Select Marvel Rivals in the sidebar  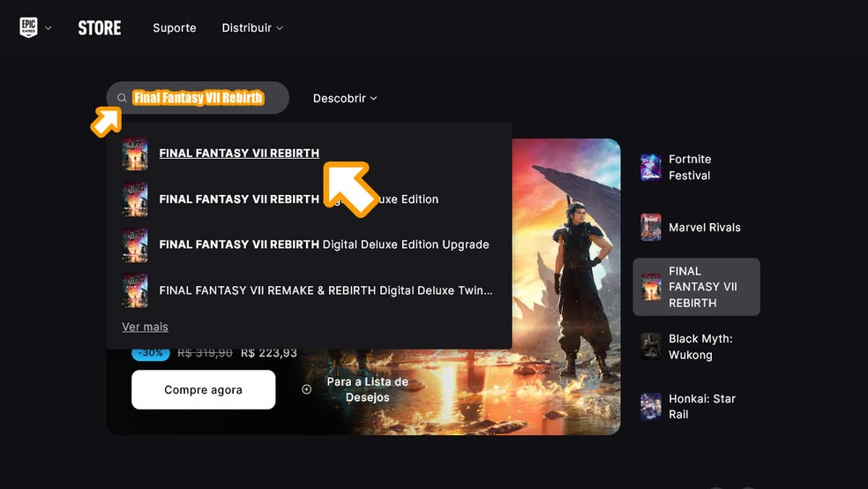tap(696, 227)
